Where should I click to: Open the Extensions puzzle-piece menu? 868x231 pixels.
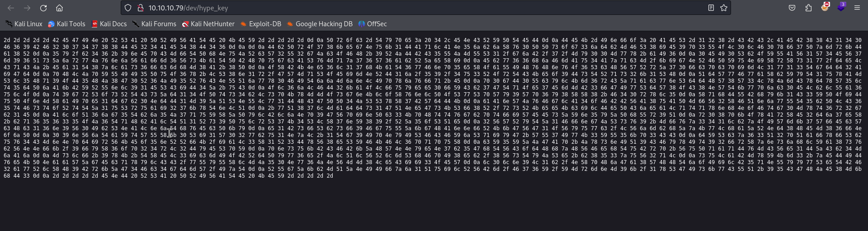[808, 8]
